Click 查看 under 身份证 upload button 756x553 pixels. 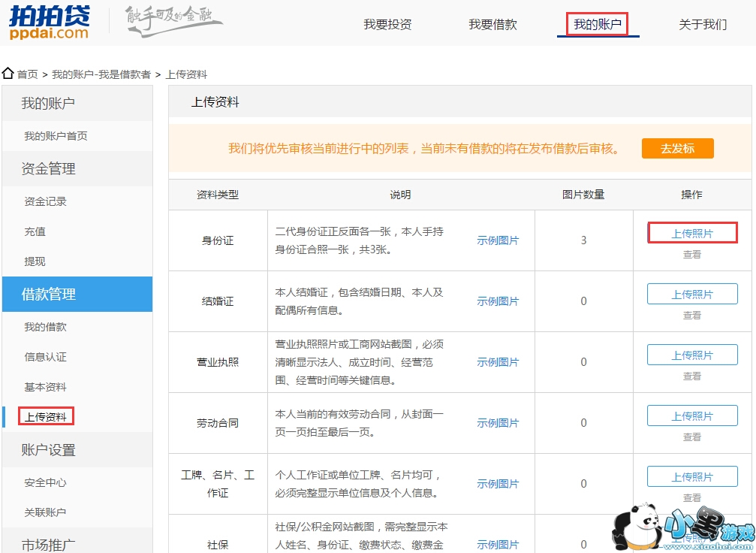tap(692, 255)
